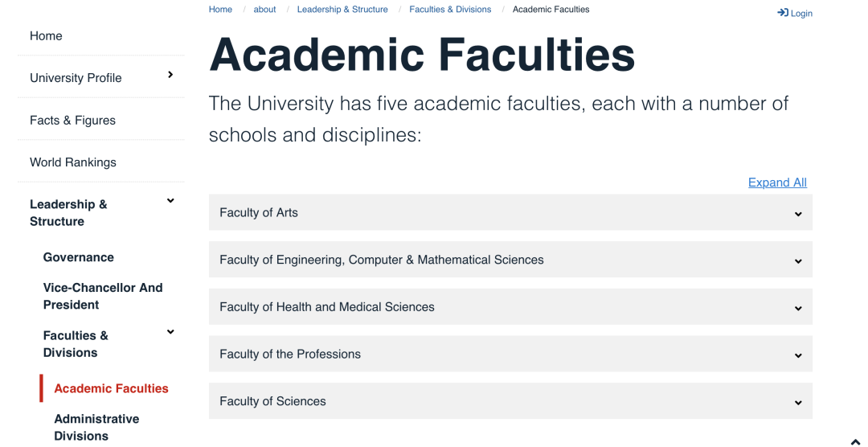Open Administrative Divisions sidebar item
The width and height of the screenshot is (868, 447).
point(96,427)
